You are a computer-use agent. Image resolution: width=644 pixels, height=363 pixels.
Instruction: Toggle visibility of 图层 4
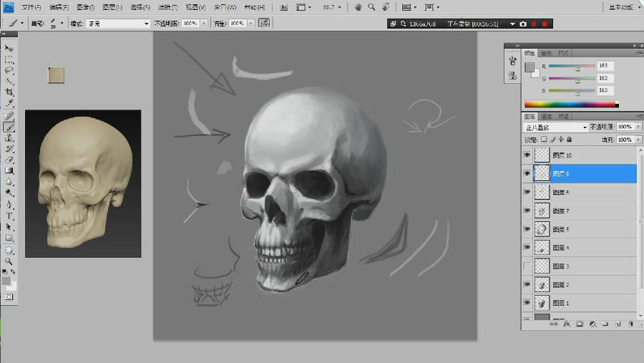[527, 248]
